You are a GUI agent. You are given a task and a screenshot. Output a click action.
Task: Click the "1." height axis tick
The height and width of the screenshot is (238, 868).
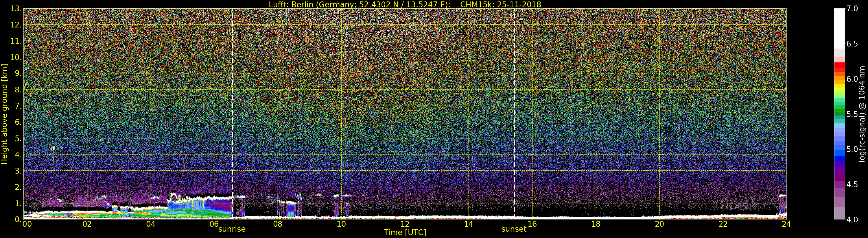[18, 203]
